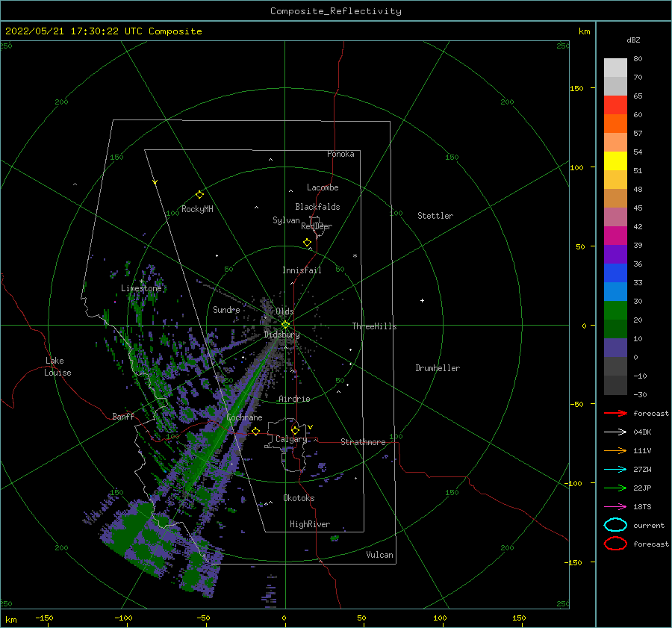Click the green 22JP arrow icon
Viewport: 672px width, 628px height.
tap(615, 488)
